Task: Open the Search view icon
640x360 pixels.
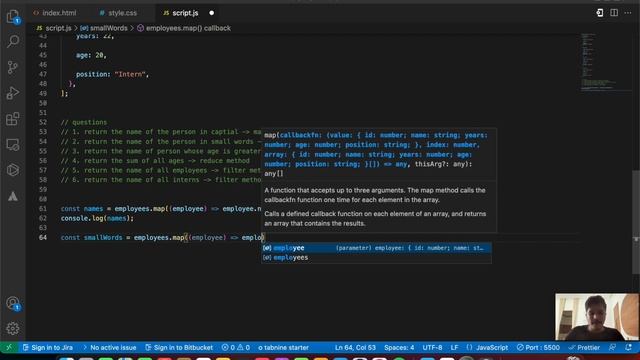Action: [13, 41]
